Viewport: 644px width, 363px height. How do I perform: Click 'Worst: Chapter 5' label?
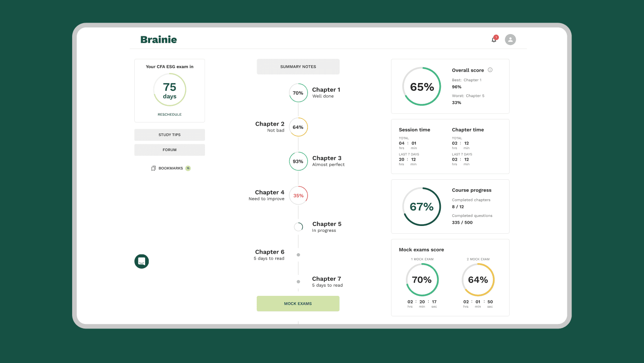[x=468, y=96]
